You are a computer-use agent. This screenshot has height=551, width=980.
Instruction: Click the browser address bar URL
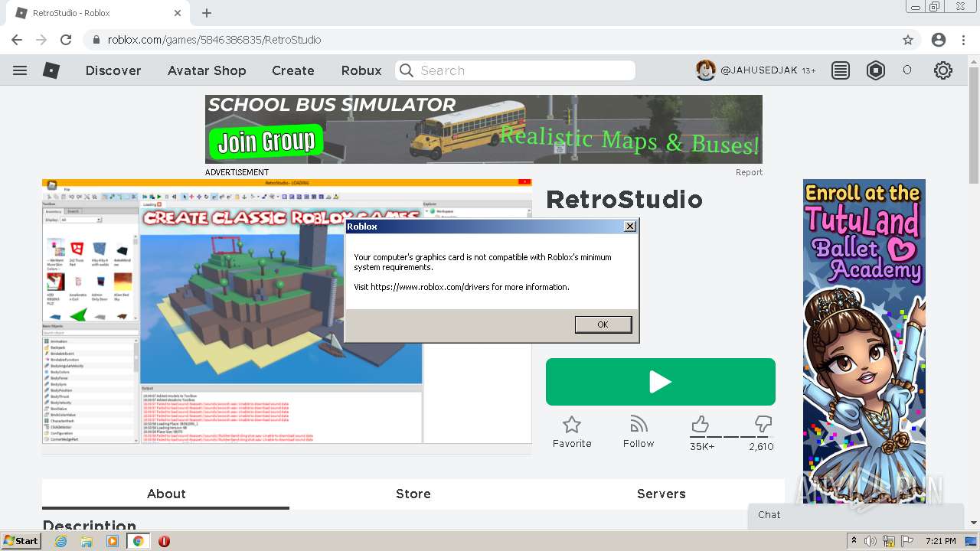(214, 40)
